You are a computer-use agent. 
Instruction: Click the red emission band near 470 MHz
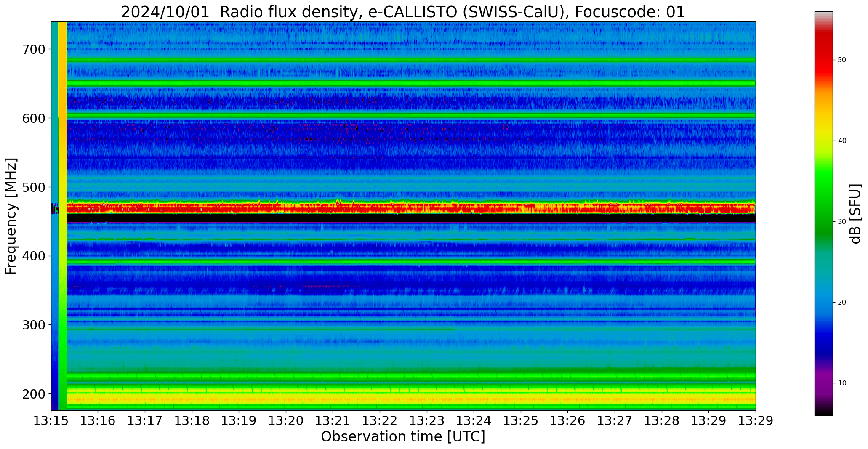click(x=411, y=207)
